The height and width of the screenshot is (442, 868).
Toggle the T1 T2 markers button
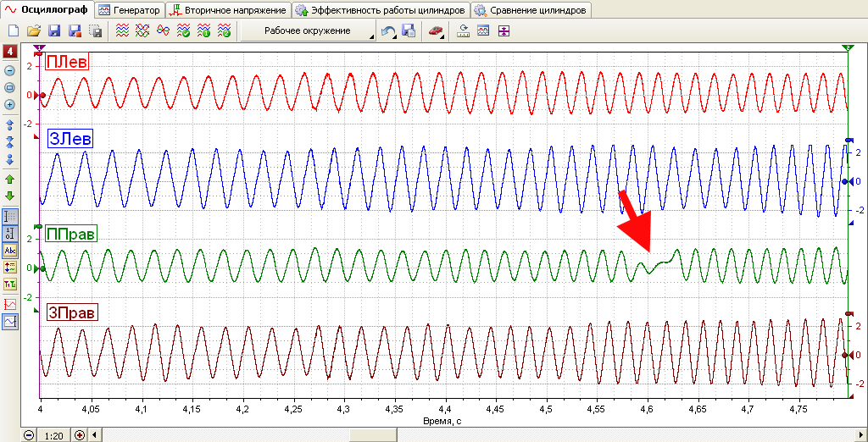10,285
